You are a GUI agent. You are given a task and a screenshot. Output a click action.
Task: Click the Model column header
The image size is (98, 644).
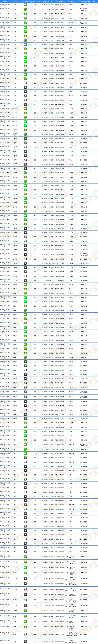click(x=15, y=1)
